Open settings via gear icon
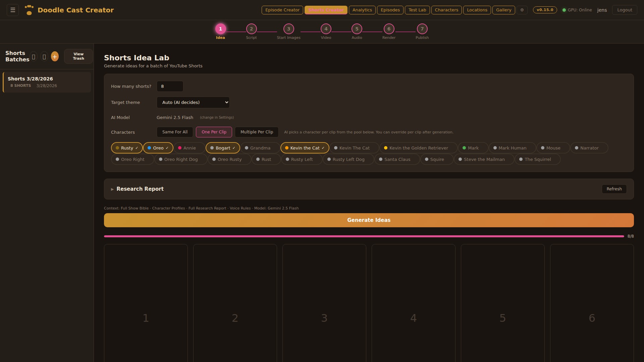 (x=522, y=10)
